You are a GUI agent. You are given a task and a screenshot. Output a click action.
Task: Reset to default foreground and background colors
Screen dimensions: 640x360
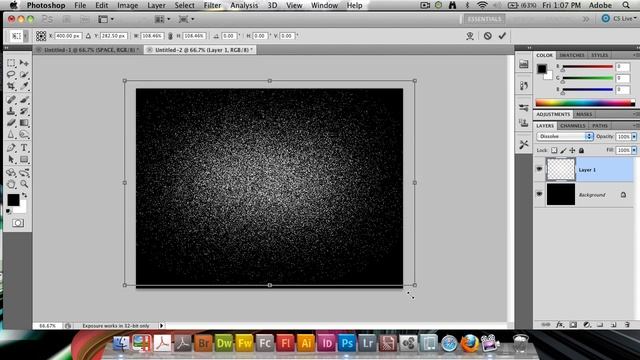pyautogui.click(x=9, y=211)
